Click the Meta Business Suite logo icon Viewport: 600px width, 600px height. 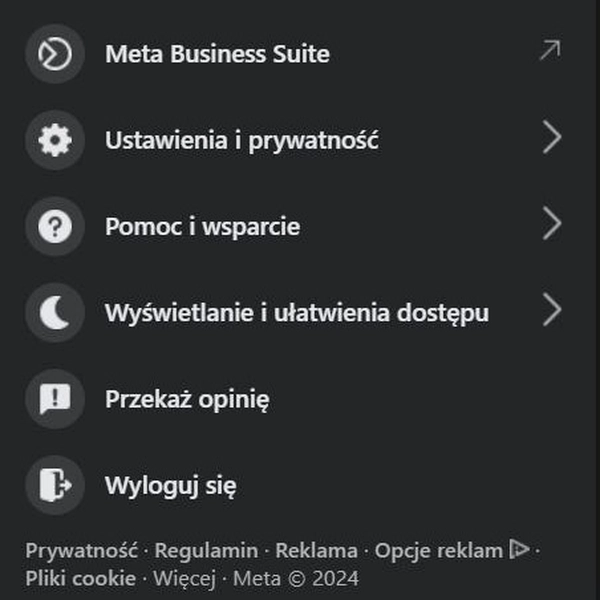point(55,54)
